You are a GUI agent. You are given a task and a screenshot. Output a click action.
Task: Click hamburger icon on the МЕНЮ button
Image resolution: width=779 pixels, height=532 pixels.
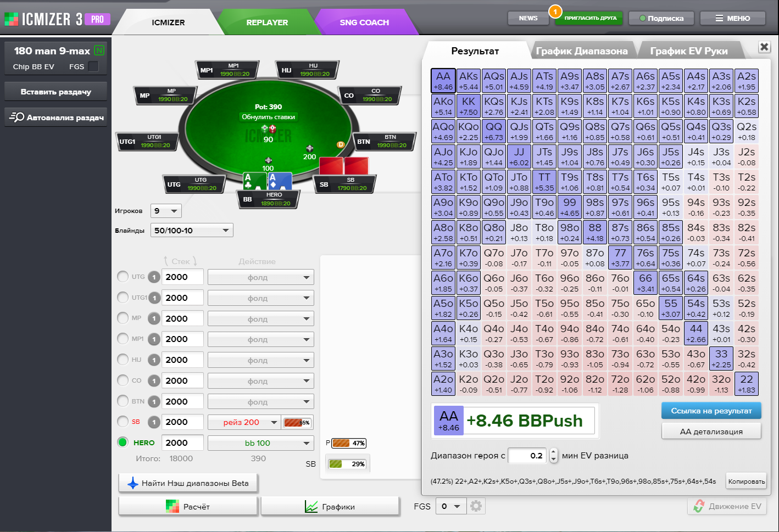pos(719,18)
